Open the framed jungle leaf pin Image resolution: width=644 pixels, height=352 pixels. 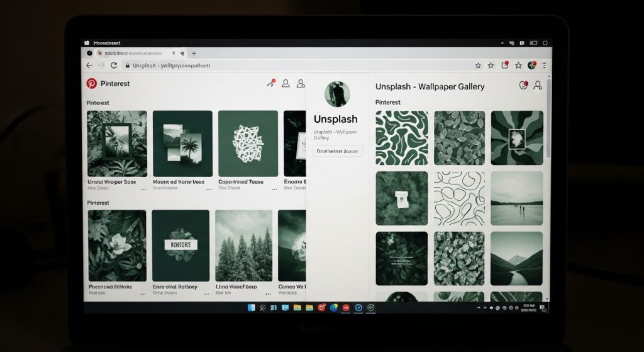coord(117,144)
